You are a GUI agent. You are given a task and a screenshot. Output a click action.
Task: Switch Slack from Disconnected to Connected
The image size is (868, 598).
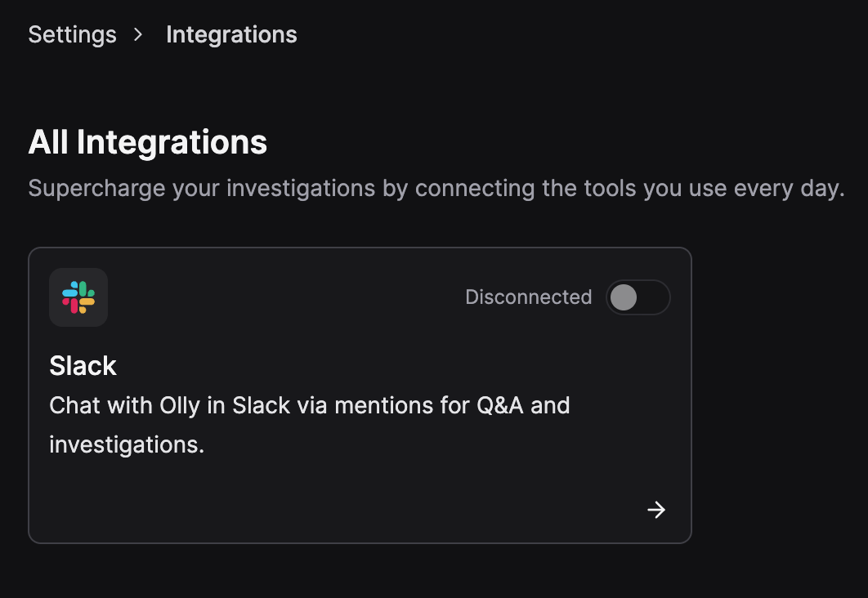pos(638,297)
